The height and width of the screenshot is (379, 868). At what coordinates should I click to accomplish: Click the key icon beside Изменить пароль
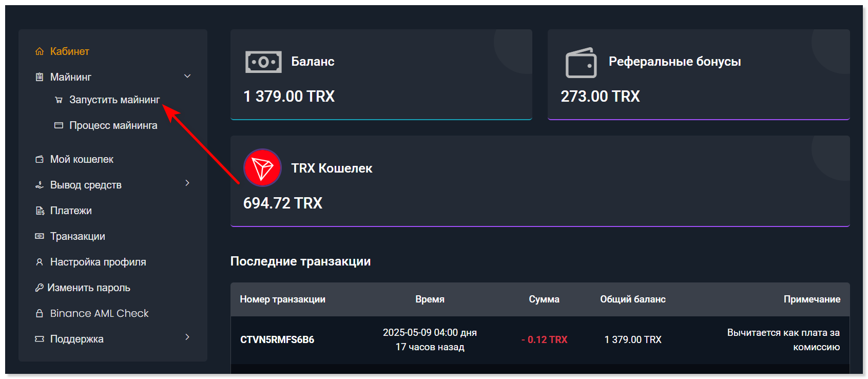(x=39, y=288)
